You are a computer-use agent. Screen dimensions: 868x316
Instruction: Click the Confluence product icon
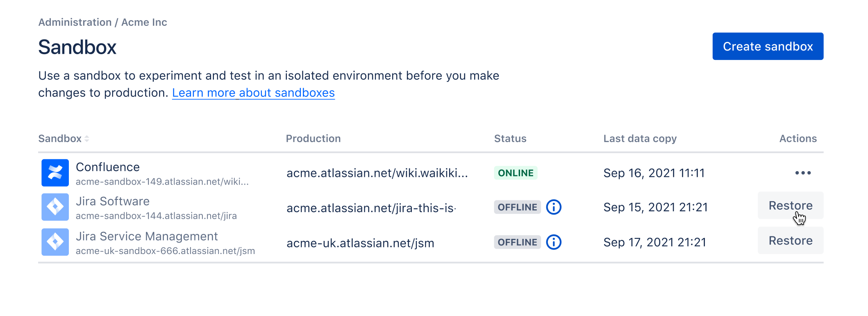coord(55,173)
